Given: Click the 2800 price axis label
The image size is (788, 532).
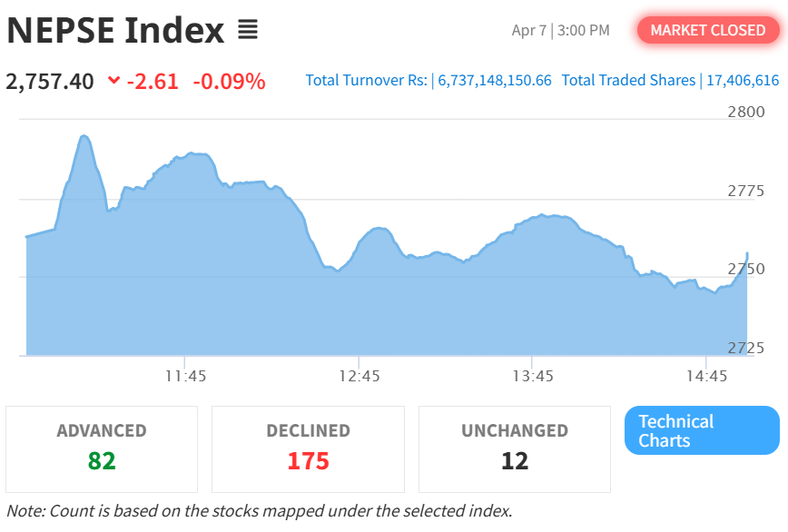Looking at the screenshot, I should point(746,112).
